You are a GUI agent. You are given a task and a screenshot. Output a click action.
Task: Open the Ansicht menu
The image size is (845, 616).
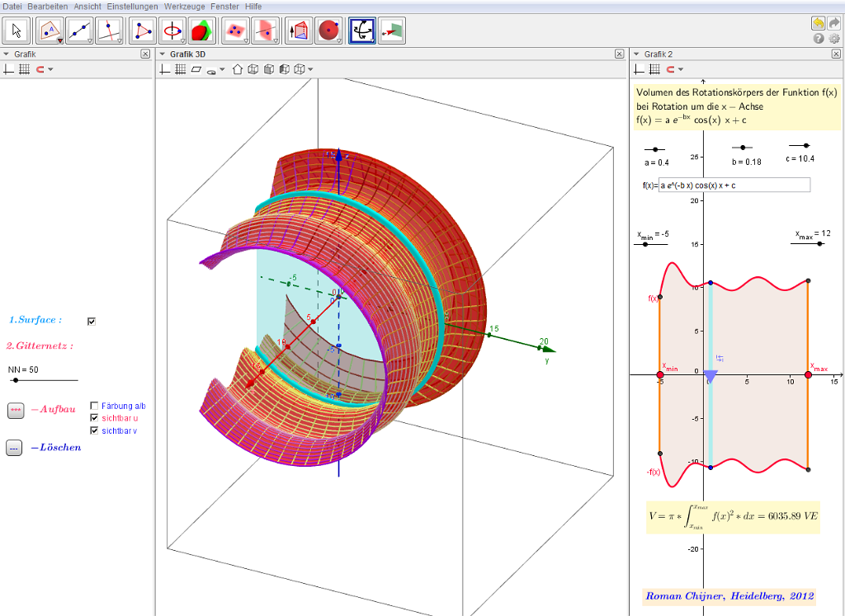(87, 6)
